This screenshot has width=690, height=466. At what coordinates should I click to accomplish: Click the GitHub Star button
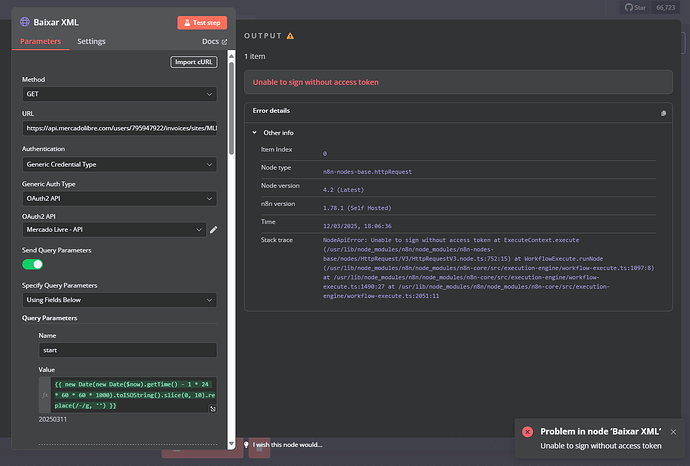(635, 7)
